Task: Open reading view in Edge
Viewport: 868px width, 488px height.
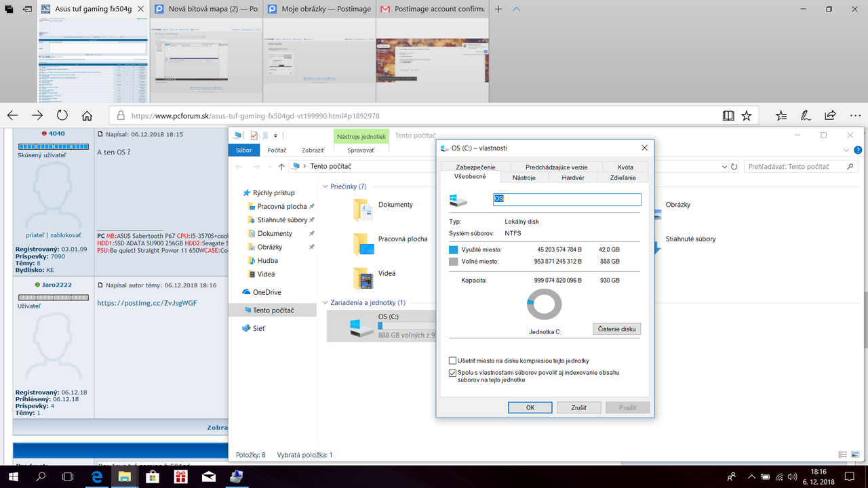Action: (728, 115)
